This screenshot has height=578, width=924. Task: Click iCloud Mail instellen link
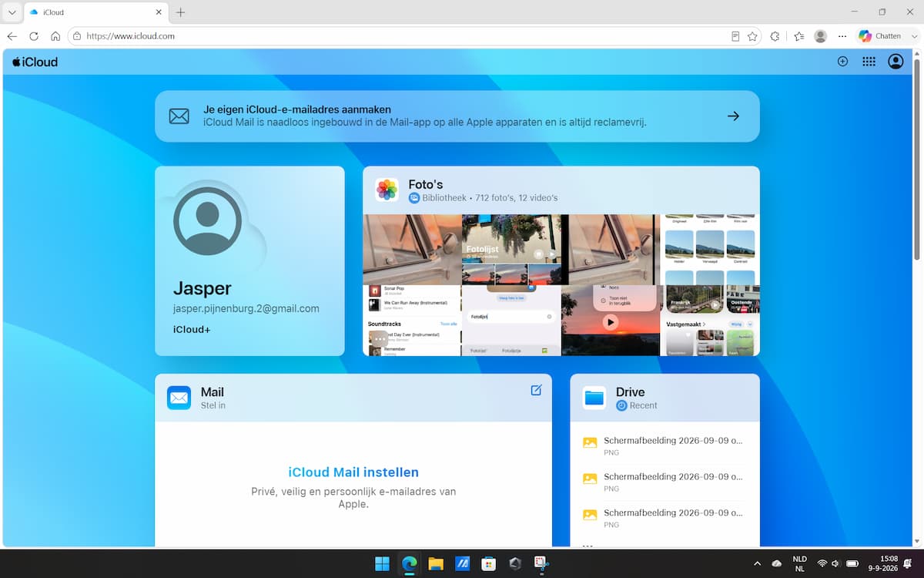click(353, 472)
